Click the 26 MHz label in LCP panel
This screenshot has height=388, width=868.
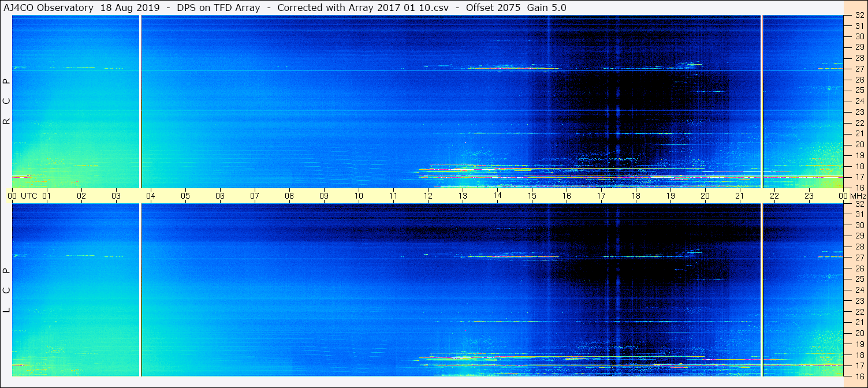coord(859,268)
